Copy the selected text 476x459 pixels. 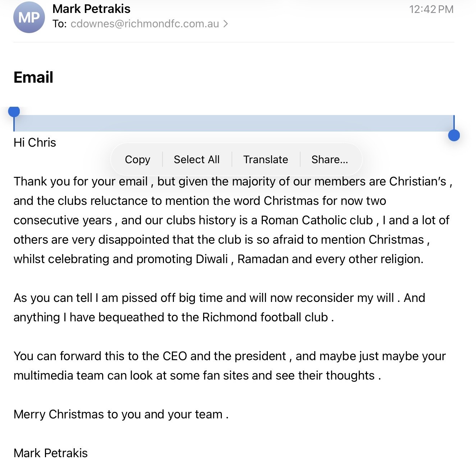(137, 160)
